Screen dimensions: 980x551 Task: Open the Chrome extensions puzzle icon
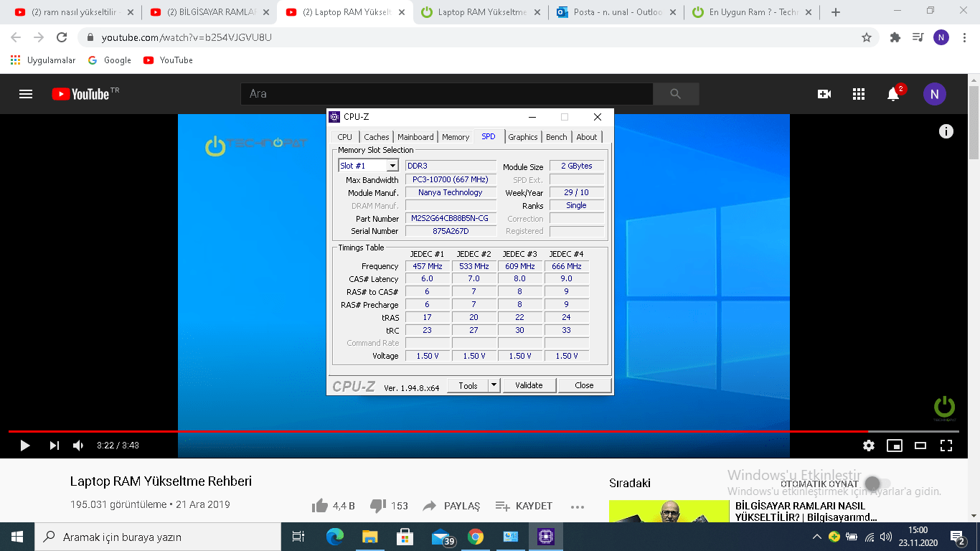[895, 37]
